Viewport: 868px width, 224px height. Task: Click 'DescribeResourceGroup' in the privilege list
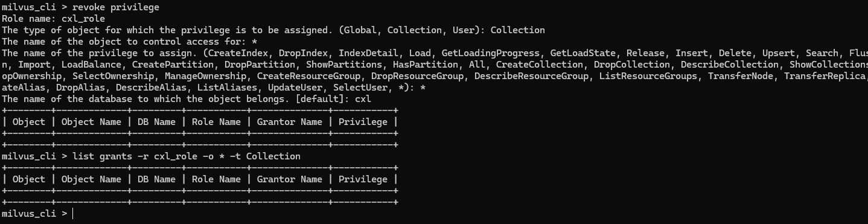point(531,76)
